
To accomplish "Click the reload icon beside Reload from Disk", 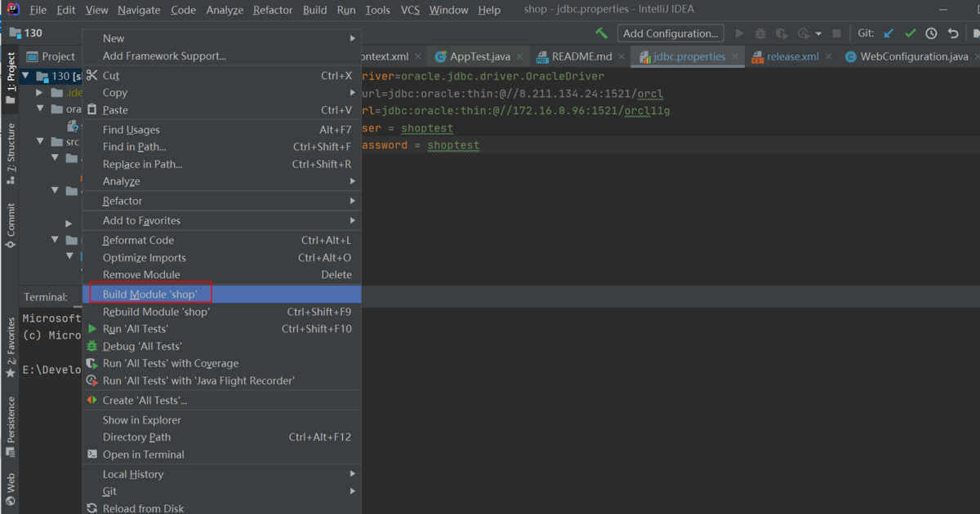I will tap(92, 508).
